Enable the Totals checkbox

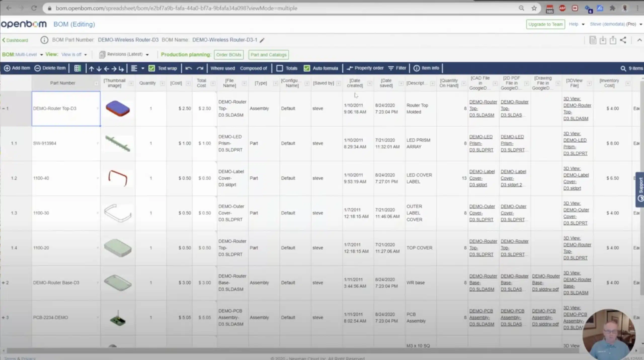click(279, 68)
